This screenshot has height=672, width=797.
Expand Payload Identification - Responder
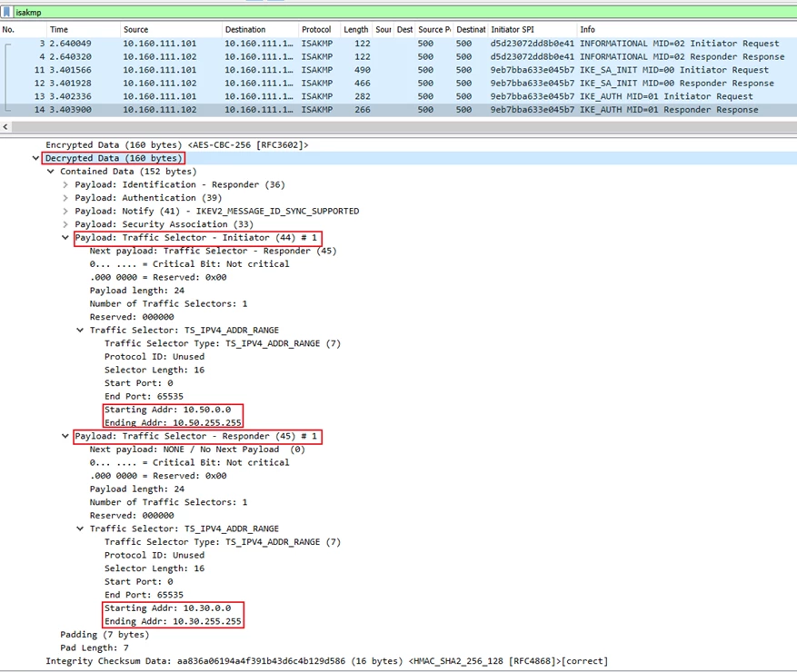coord(65,184)
